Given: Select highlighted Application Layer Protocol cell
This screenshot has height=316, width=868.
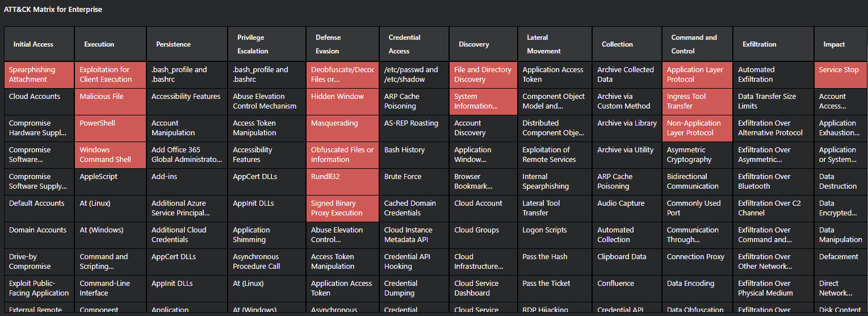Looking at the screenshot, I should click(698, 75).
